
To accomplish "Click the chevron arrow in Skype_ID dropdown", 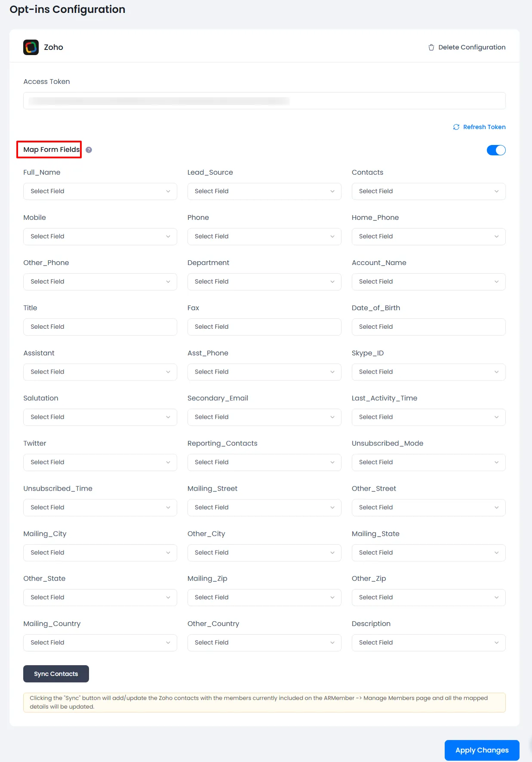I will coord(496,372).
